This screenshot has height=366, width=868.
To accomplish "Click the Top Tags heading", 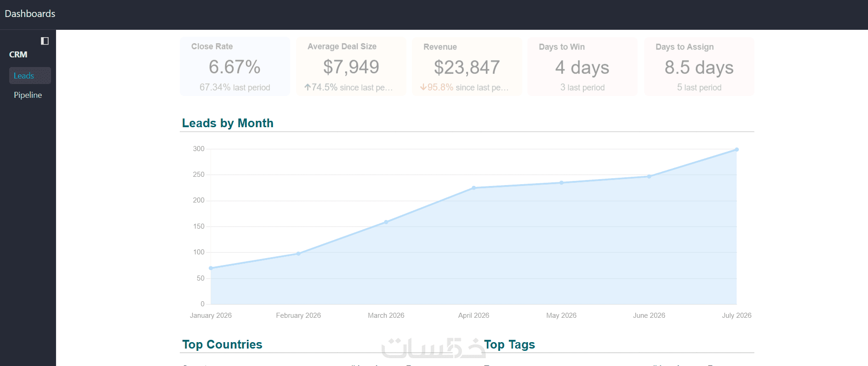I will click(x=509, y=344).
